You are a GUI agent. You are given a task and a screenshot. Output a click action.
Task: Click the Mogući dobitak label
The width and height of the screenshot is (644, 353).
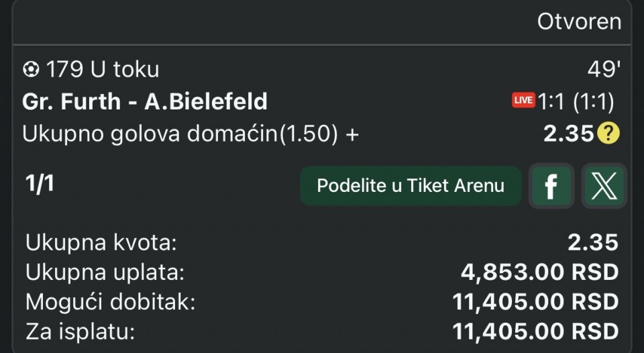tap(110, 302)
